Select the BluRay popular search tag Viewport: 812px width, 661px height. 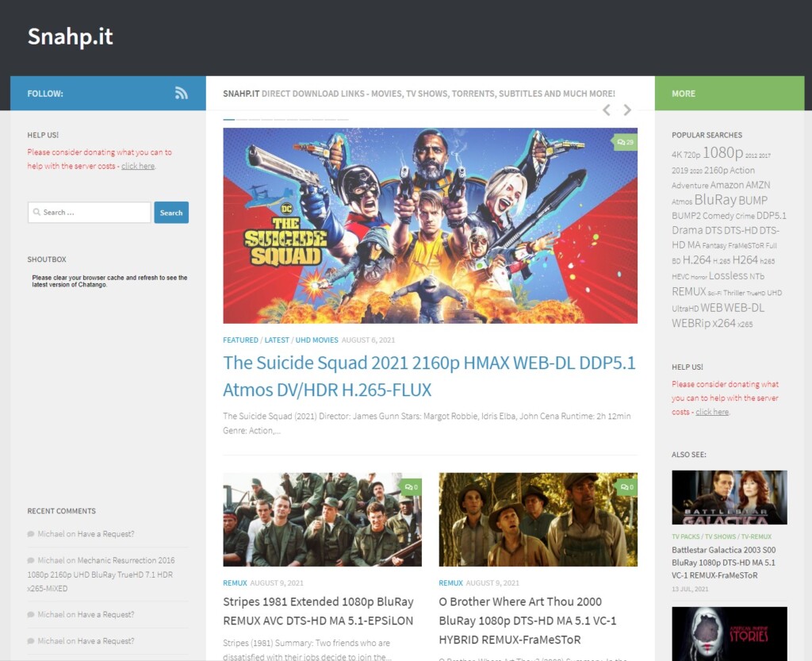pyautogui.click(x=715, y=199)
